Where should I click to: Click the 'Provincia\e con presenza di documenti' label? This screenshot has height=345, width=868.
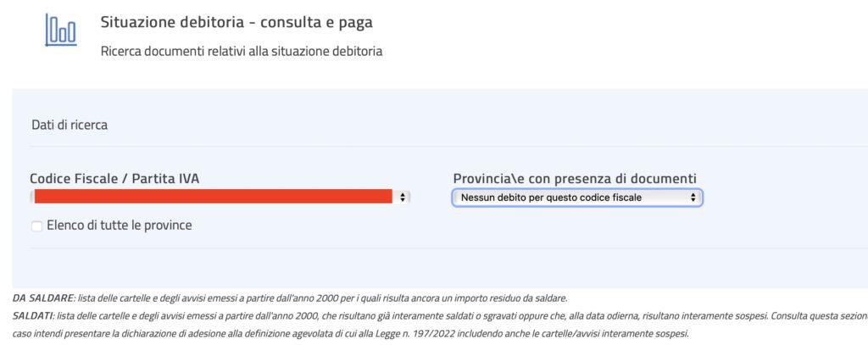point(575,179)
